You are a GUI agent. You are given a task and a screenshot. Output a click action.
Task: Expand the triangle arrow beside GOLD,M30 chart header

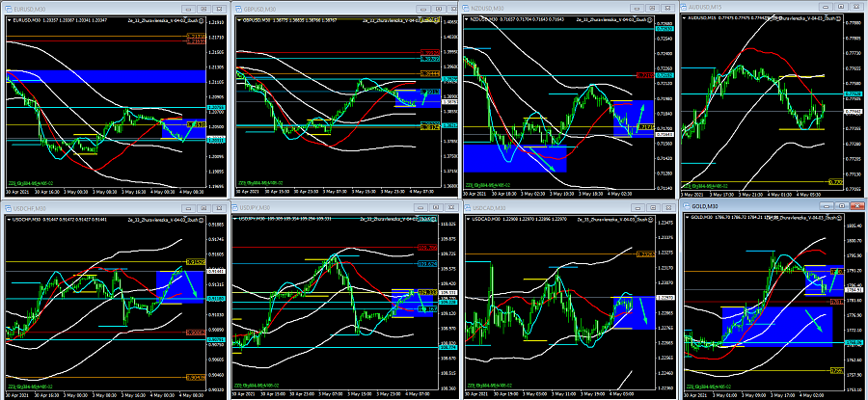[x=687, y=217]
